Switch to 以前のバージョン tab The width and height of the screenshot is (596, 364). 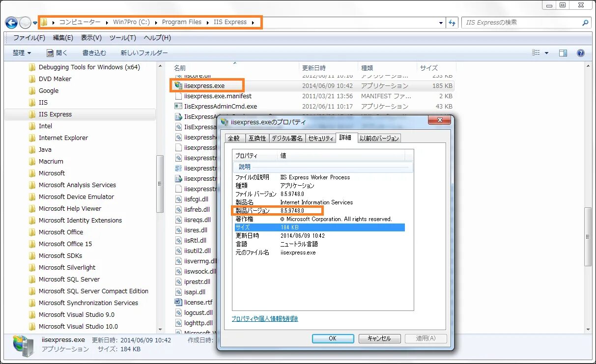pos(379,139)
